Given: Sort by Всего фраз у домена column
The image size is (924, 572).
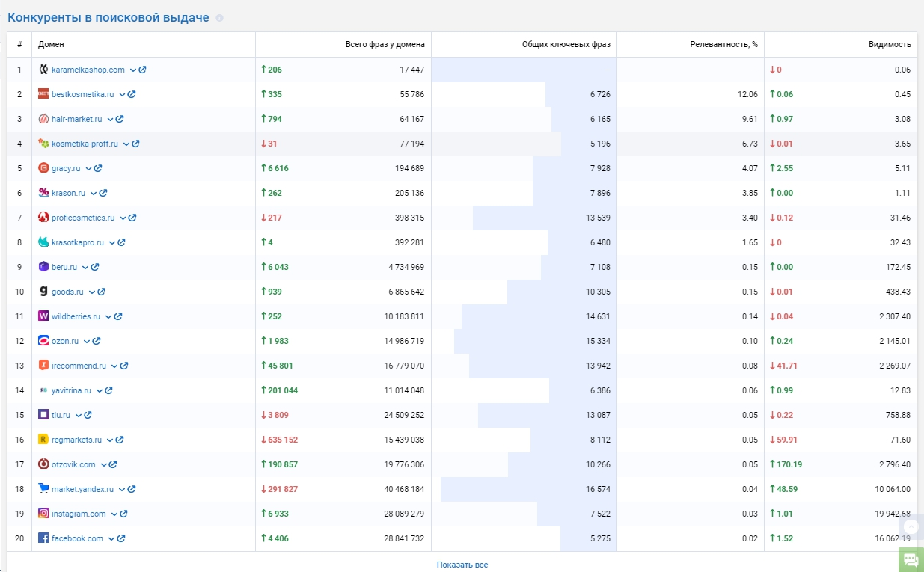Looking at the screenshot, I should (385, 45).
